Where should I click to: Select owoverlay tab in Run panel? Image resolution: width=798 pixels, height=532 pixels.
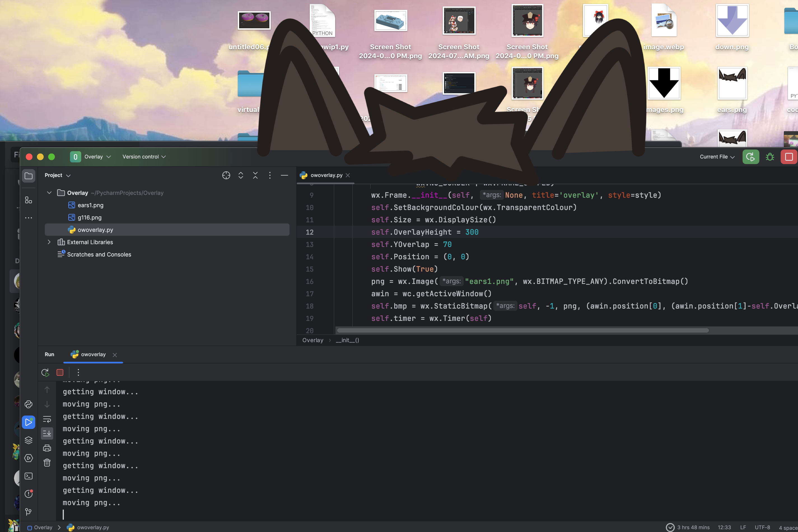(93, 354)
